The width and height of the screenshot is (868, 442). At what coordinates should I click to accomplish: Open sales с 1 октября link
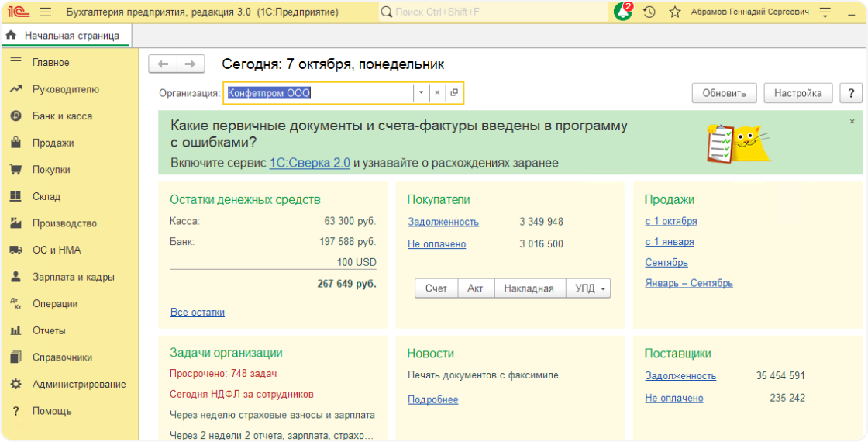[671, 221]
